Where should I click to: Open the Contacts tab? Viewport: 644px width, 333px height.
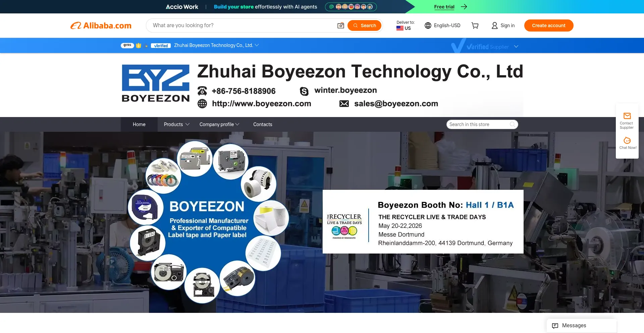(263, 124)
